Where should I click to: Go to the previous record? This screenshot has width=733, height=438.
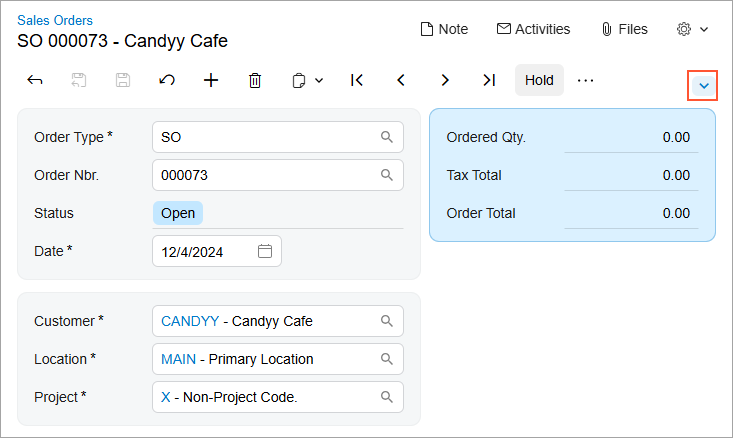point(401,81)
